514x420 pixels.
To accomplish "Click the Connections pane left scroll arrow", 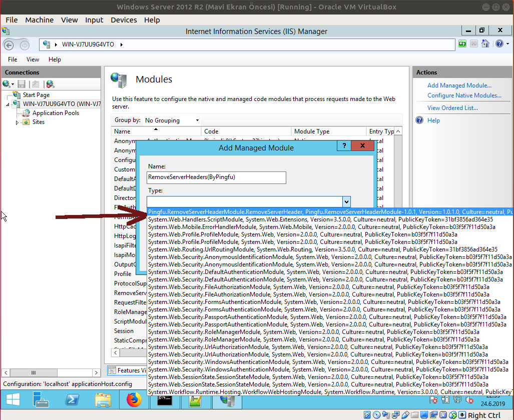I will [6, 372].
